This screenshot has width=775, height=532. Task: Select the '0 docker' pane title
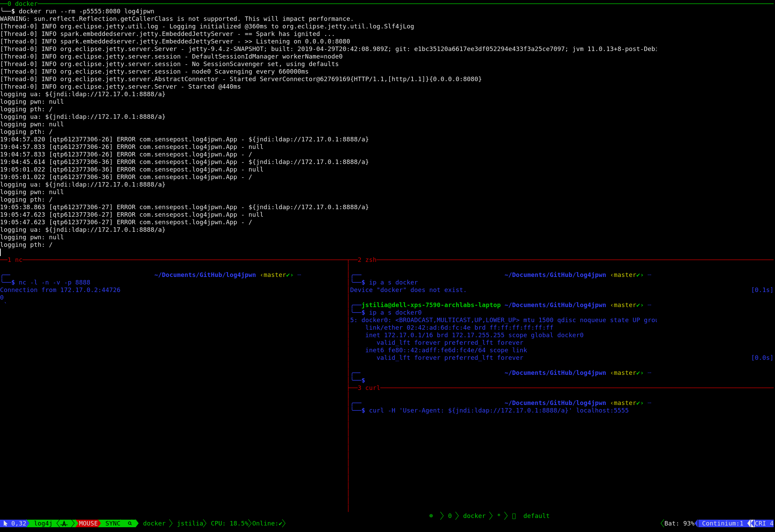[23, 4]
